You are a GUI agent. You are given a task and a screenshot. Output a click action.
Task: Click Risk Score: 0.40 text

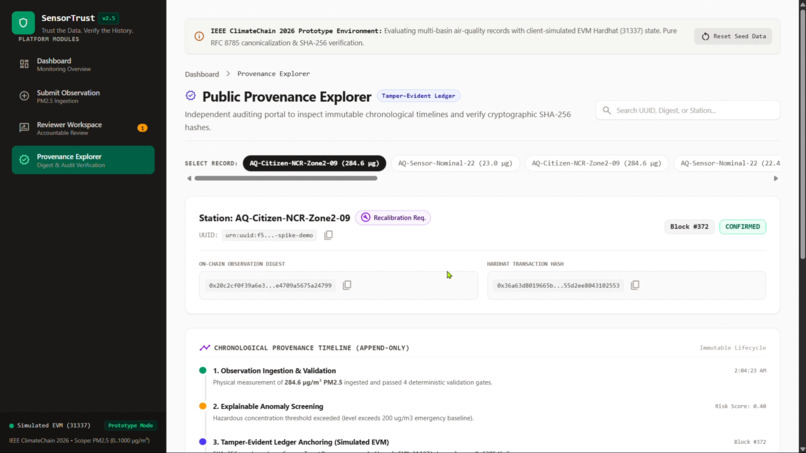pyautogui.click(x=740, y=406)
